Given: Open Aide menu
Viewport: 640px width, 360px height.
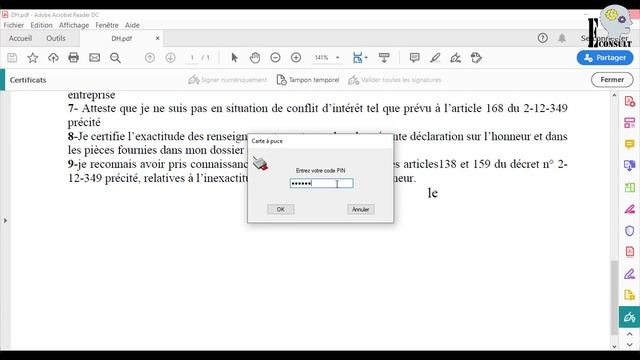Looking at the screenshot, I should click(132, 25).
